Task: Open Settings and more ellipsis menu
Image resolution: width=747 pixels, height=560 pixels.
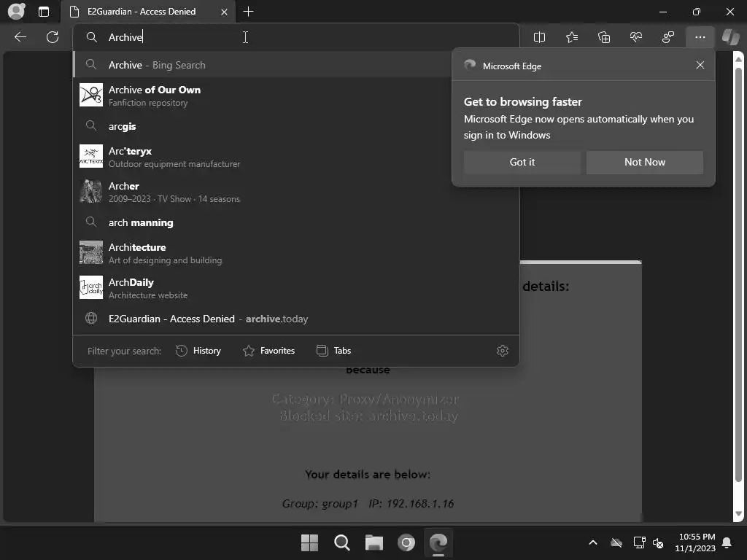Action: [x=700, y=37]
